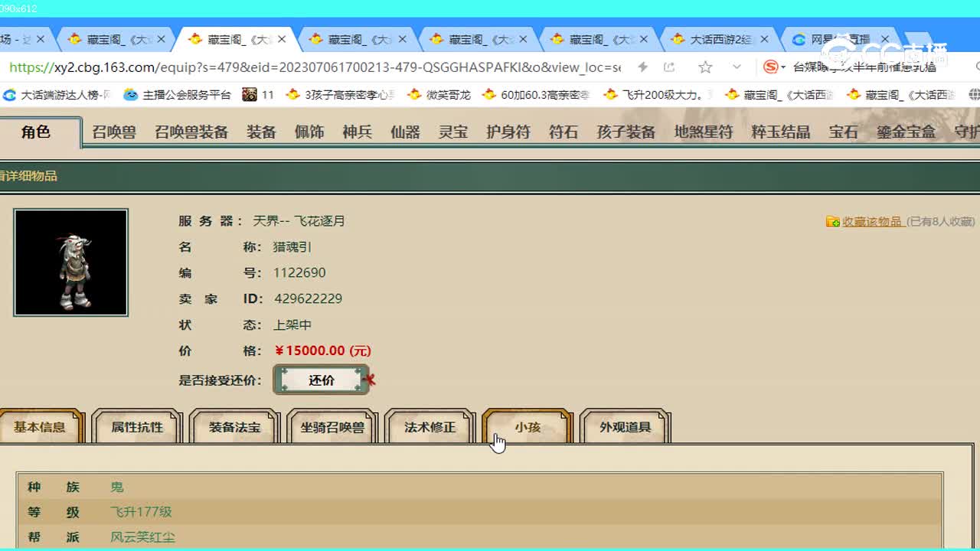The image size is (980, 551).
Task: Open the 微笑哥龙 bookmark
Action: [x=439, y=95]
